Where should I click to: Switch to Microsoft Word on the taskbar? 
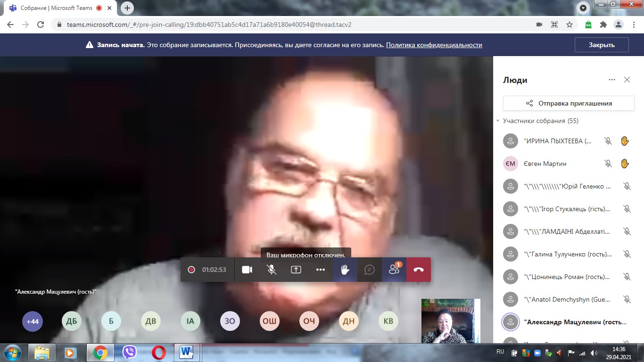click(188, 353)
